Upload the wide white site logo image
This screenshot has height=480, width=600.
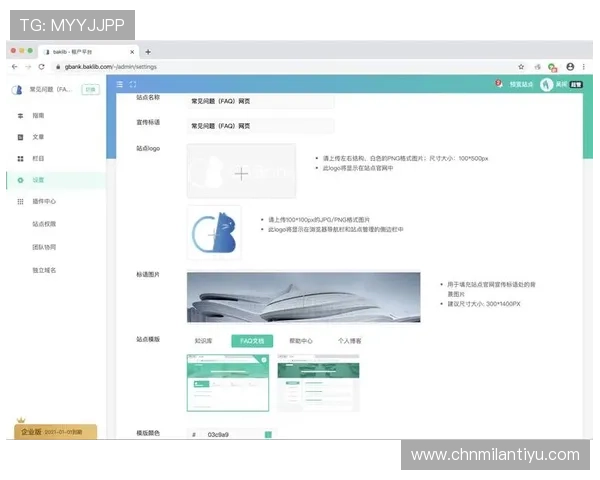coord(241,171)
